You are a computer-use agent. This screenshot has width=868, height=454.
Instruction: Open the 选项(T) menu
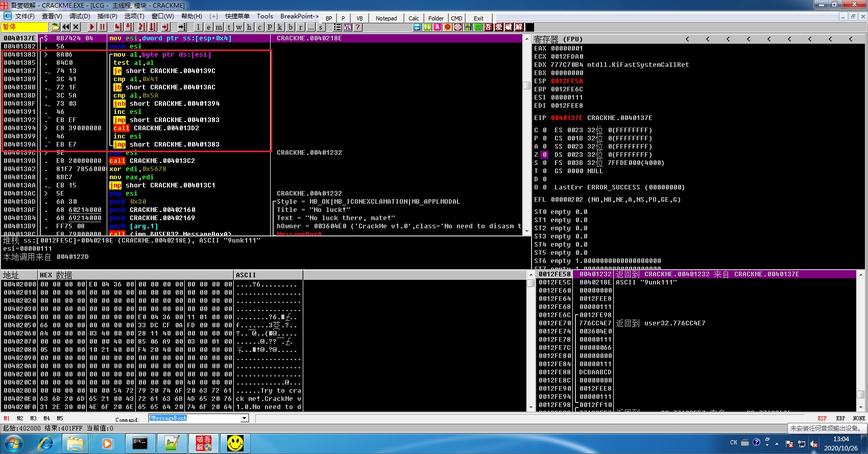click(134, 16)
